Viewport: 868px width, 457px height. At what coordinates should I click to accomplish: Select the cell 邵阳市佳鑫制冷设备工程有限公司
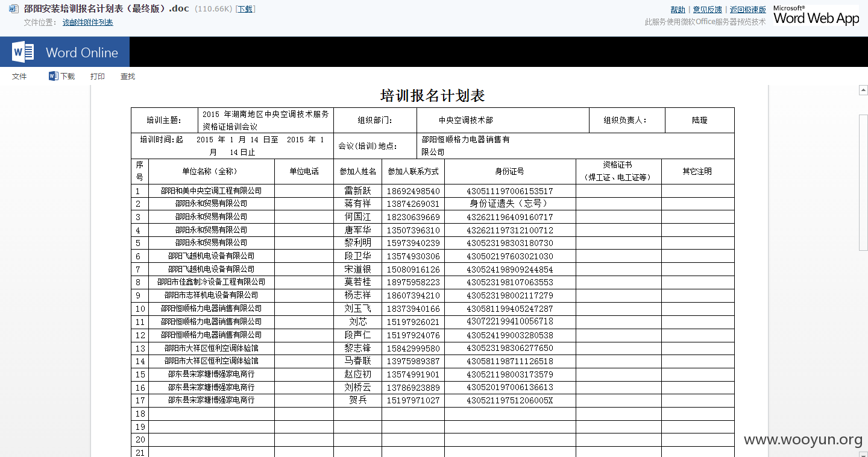pyautogui.click(x=211, y=282)
